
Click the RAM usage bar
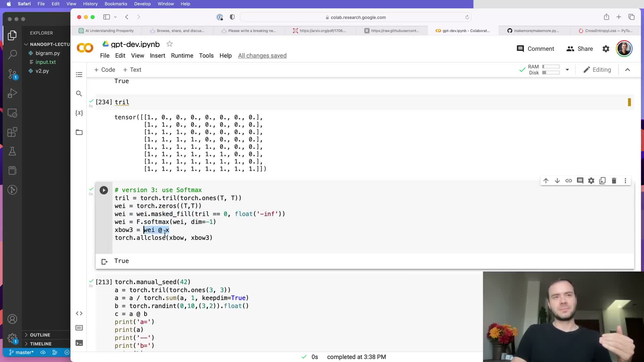[551, 67]
